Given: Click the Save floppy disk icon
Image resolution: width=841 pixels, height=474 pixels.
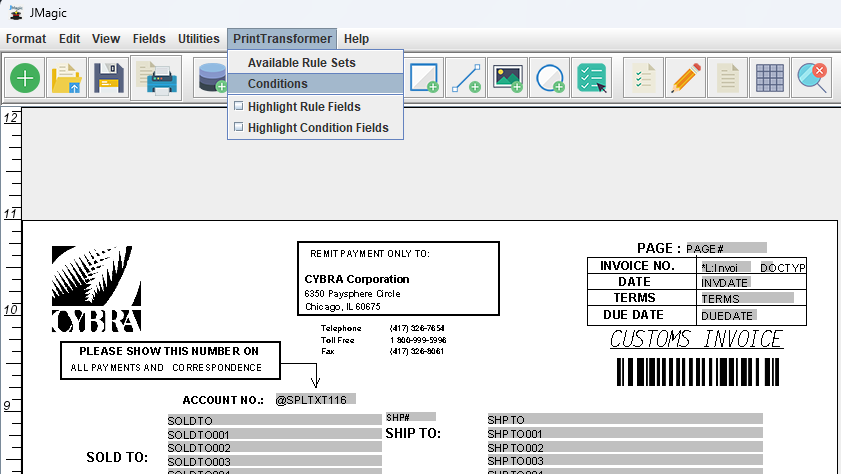Looking at the screenshot, I should [108, 78].
